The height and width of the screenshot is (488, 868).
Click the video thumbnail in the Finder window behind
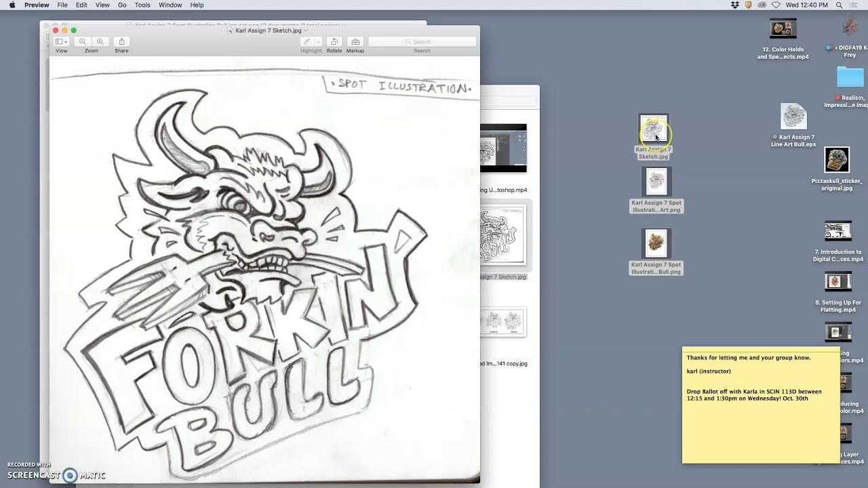[503, 148]
